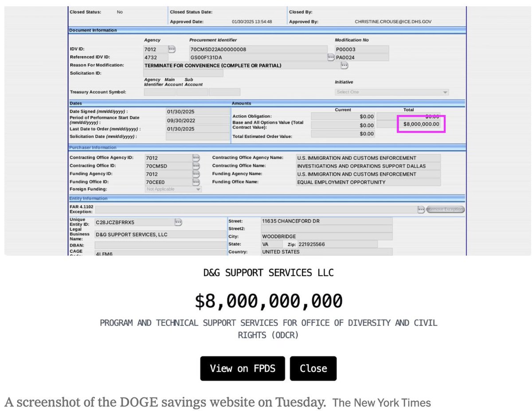532x411 pixels.
Task: Expand the Initiative 'Select One' dropdown
Action: 392,92
